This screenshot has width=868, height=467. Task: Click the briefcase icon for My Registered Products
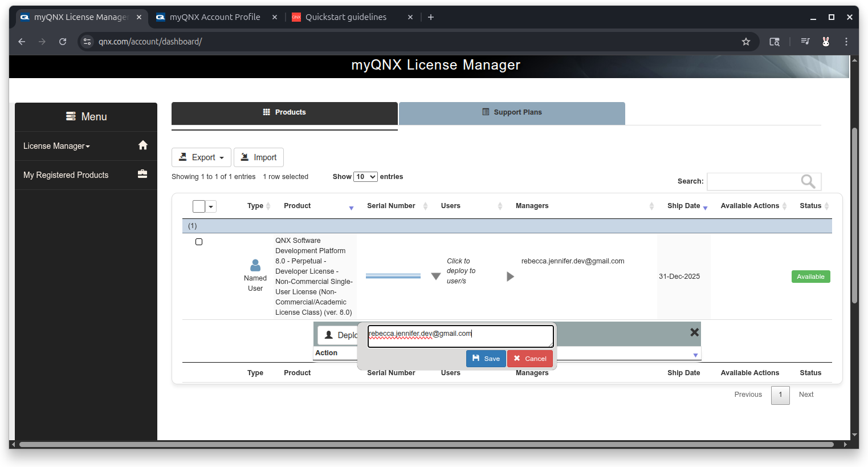[x=142, y=174]
